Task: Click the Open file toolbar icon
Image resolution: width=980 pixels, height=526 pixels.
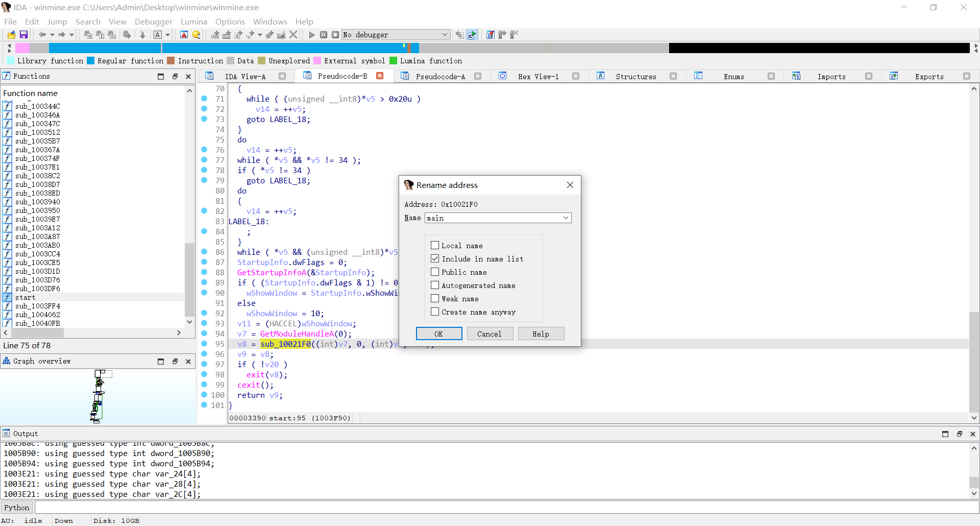Action: pos(11,35)
